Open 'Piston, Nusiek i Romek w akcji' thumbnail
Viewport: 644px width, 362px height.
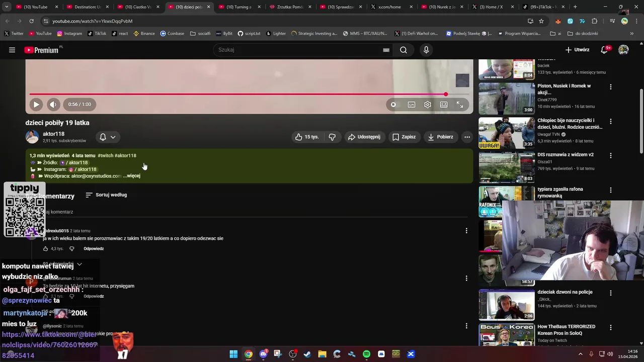click(x=507, y=99)
